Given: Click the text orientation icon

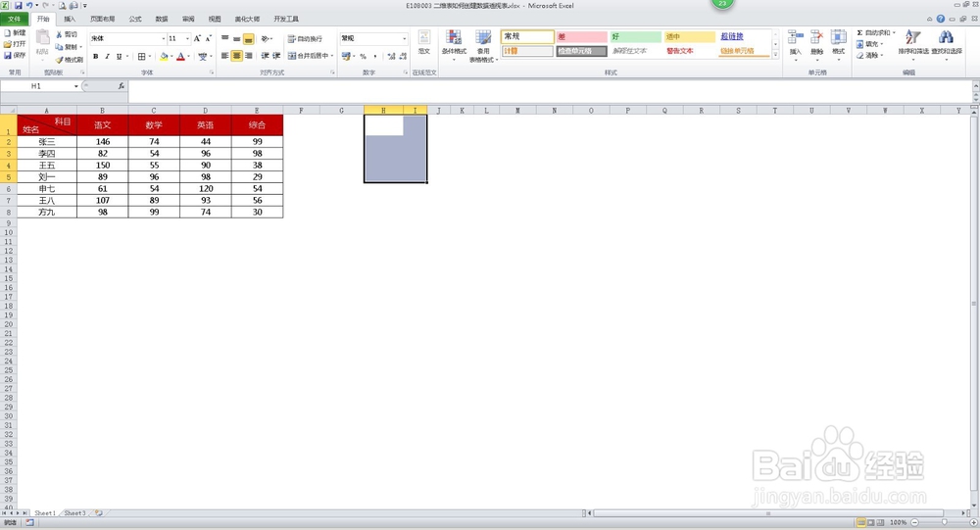Looking at the screenshot, I should click(265, 39).
